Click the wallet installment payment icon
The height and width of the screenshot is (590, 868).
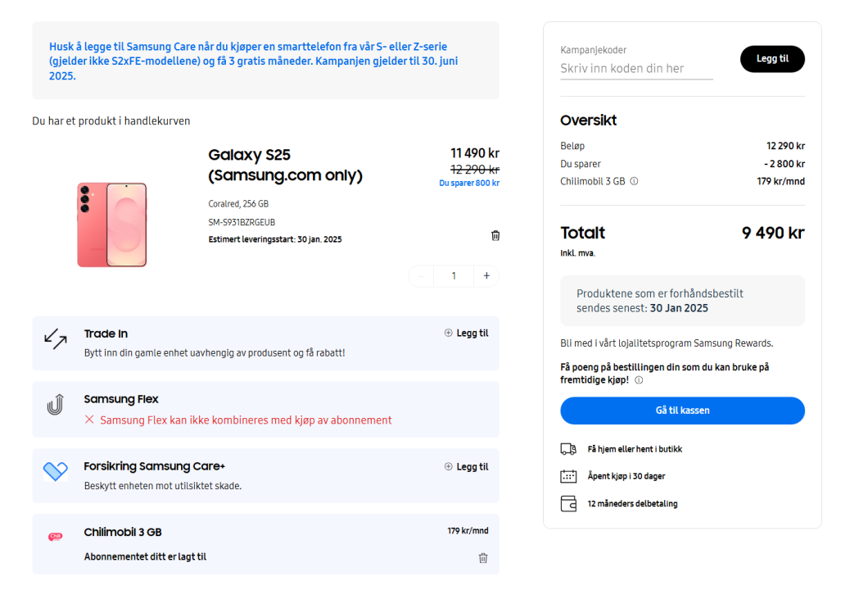pos(568,504)
